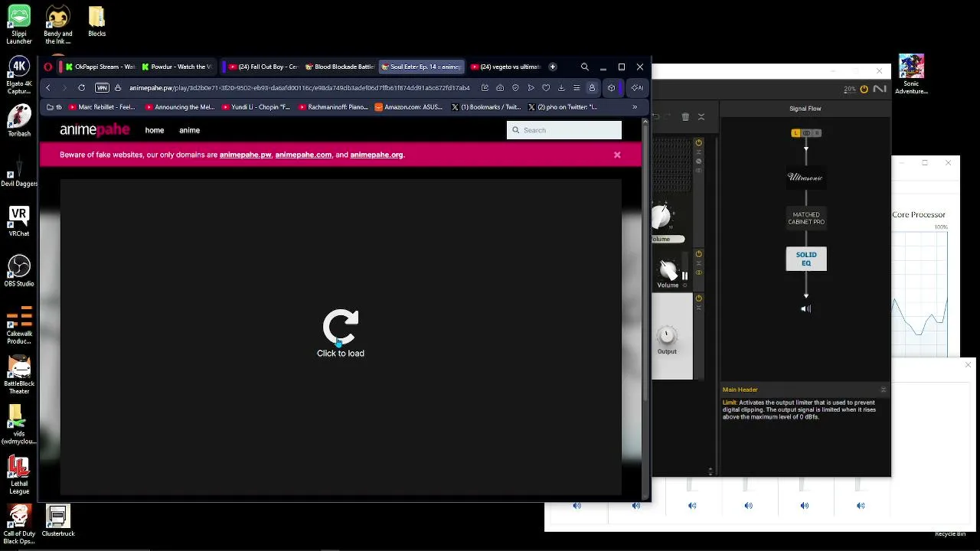Open the browser tab search magnifier
This screenshot has height=551, width=980.
coord(585,67)
